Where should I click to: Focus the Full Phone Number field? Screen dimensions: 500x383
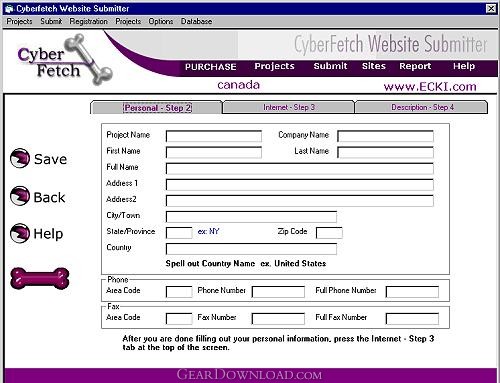(412, 292)
